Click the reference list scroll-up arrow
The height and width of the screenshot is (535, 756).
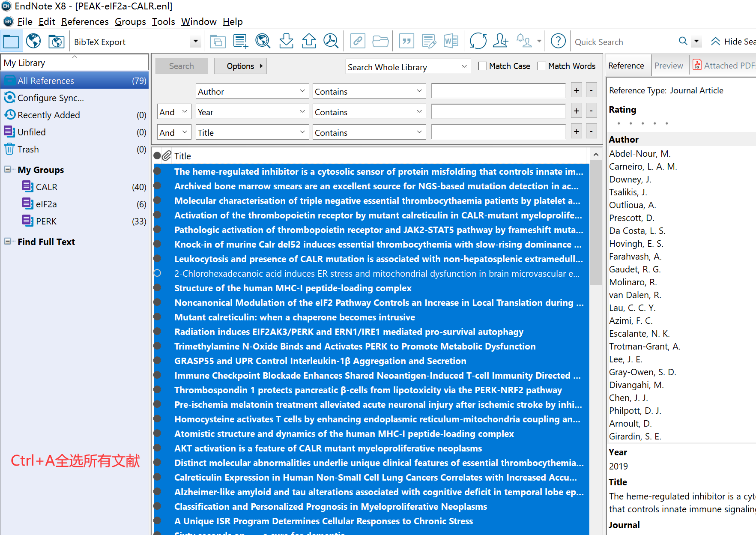tap(595, 154)
